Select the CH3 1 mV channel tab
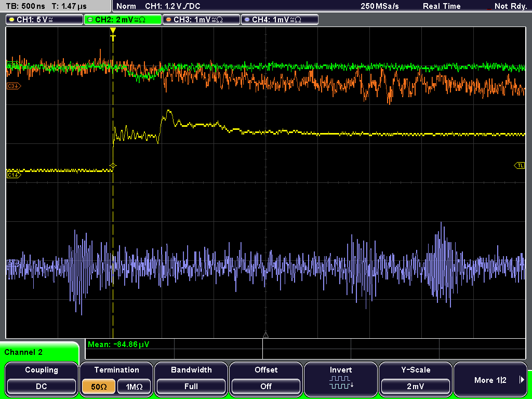 coord(201,19)
